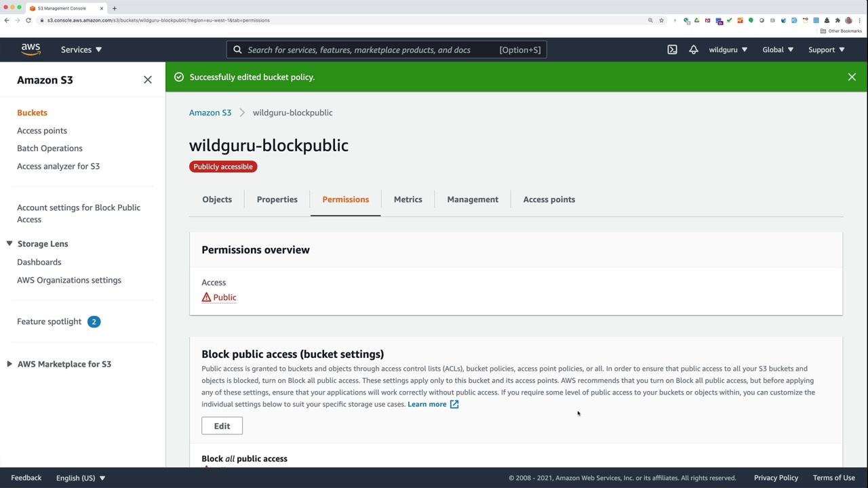This screenshot has width=868, height=488.
Task: Expand AWS Marketplace for S3 section
Action: pyautogui.click(x=9, y=364)
